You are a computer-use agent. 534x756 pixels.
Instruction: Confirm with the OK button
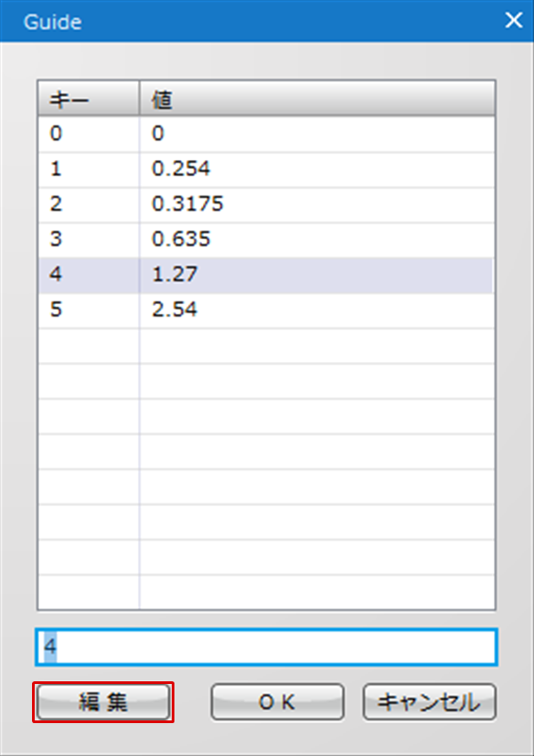pyautogui.click(x=277, y=702)
